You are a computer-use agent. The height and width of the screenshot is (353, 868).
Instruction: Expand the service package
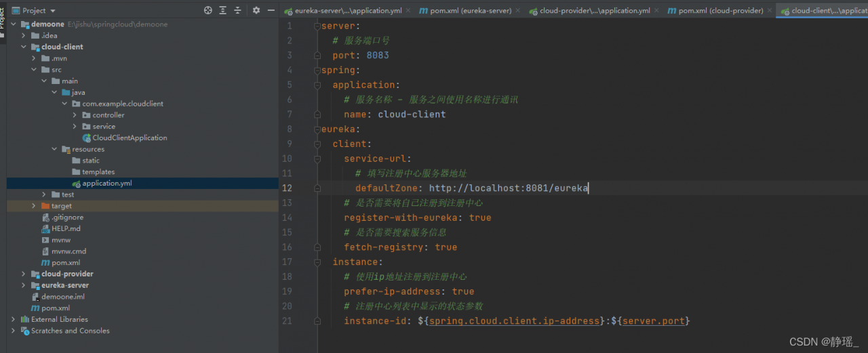(x=75, y=126)
